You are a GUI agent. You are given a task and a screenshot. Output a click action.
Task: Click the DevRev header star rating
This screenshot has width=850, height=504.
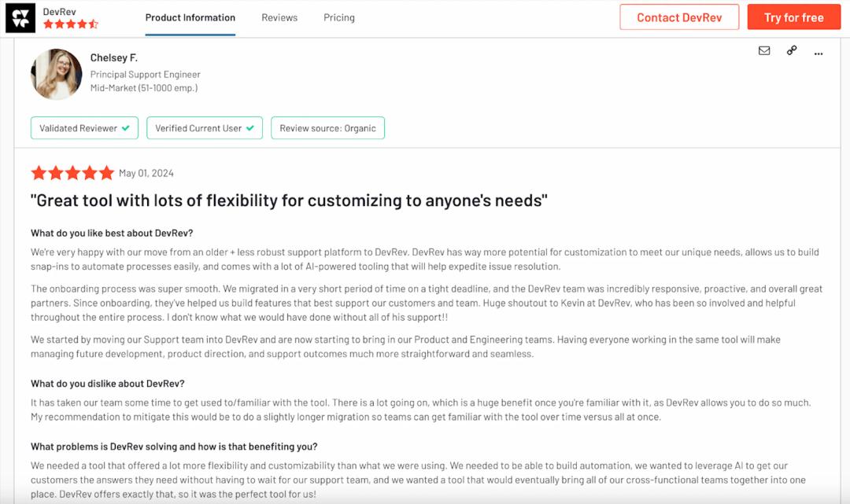[x=71, y=24]
